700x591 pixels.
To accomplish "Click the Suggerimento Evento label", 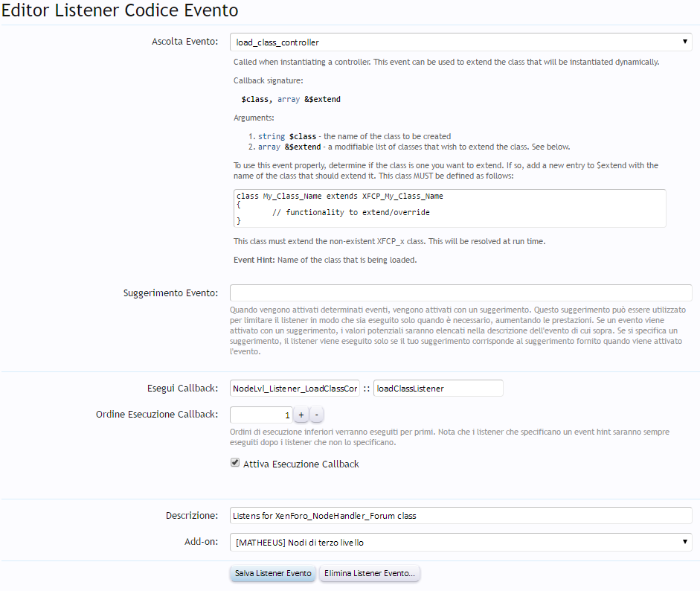I will 170,293.
